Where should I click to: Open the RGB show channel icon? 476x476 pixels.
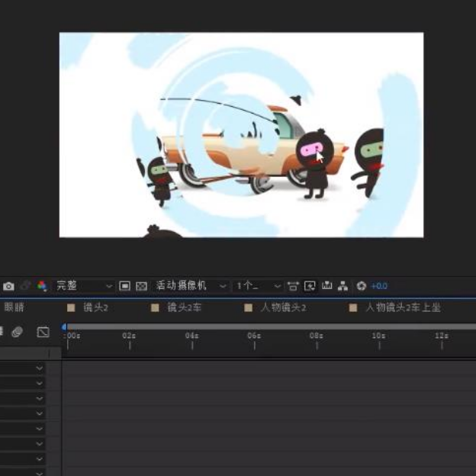[42, 286]
